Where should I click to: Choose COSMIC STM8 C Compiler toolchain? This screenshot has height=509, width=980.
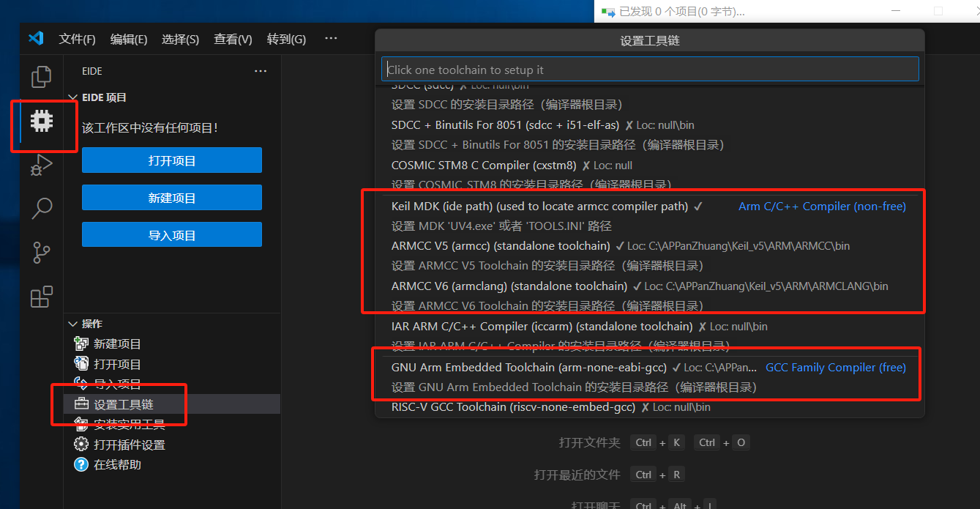coord(650,174)
